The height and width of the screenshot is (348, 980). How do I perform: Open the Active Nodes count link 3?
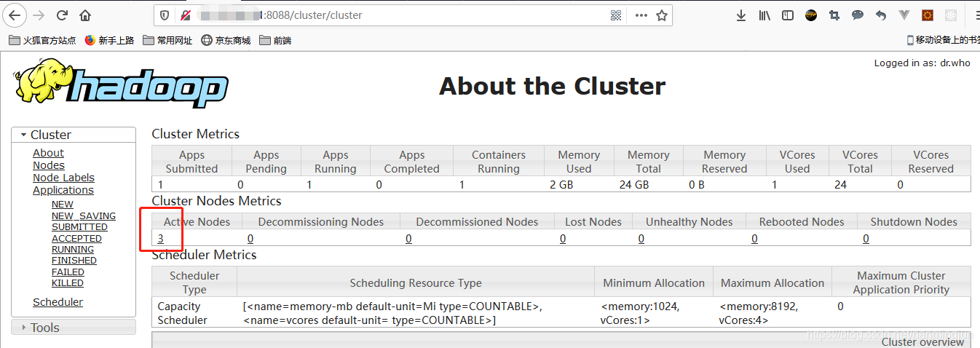(160, 238)
